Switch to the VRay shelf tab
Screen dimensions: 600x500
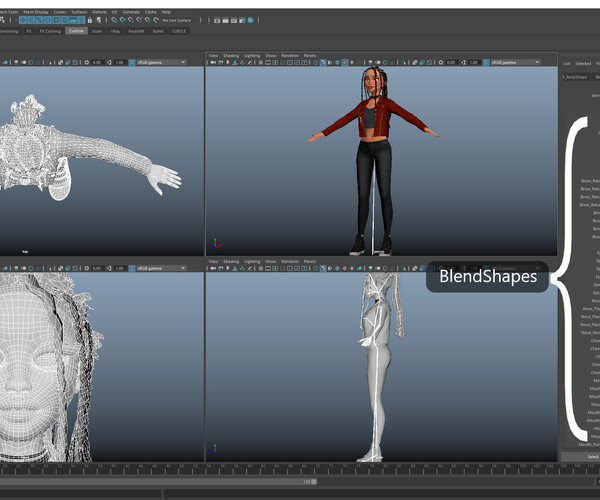115,31
